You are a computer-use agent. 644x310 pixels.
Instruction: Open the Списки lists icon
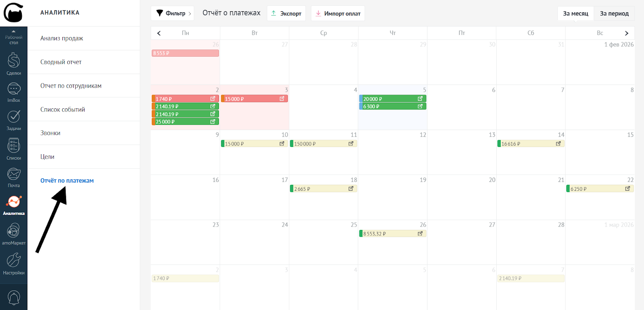tap(14, 148)
